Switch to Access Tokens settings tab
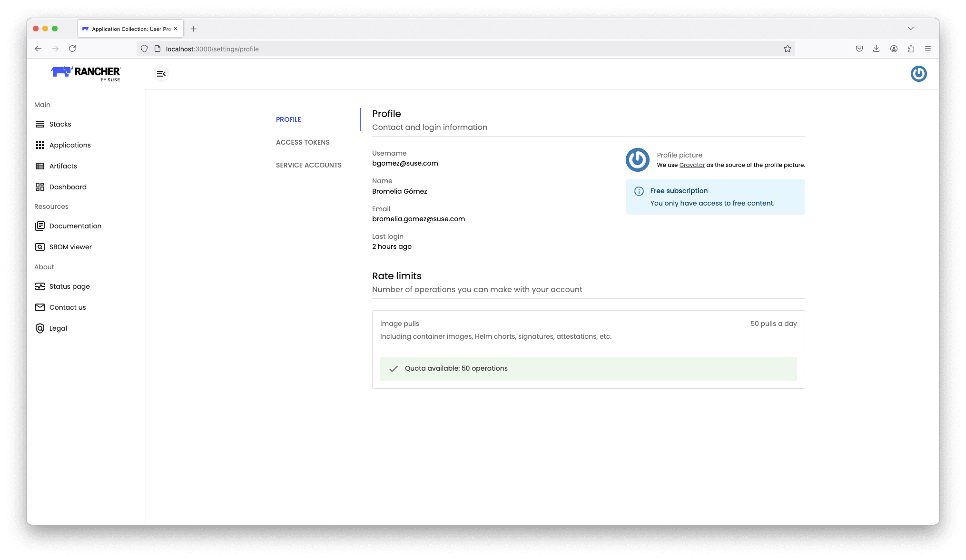This screenshot has width=966, height=560. point(303,142)
